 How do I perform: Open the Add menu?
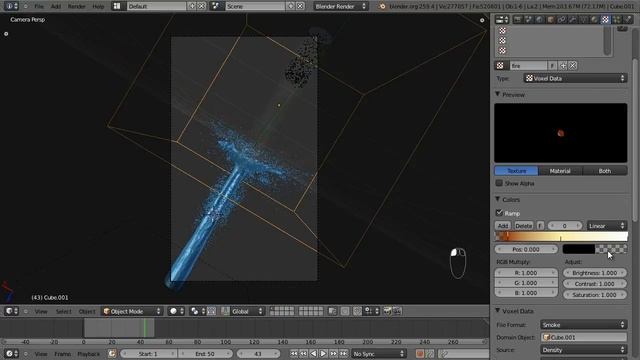[x=56, y=6]
